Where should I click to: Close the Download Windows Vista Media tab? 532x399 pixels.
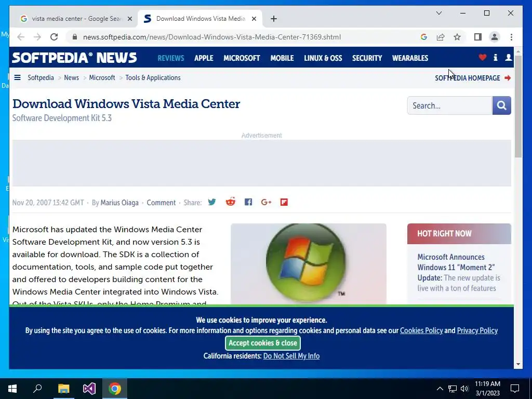coord(254,19)
